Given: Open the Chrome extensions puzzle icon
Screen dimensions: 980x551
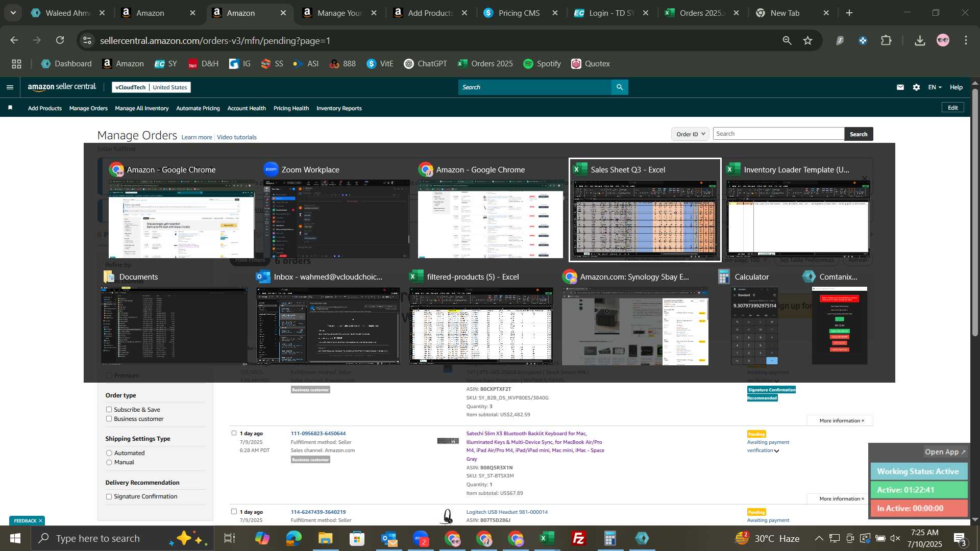Looking at the screenshot, I should coord(887,40).
